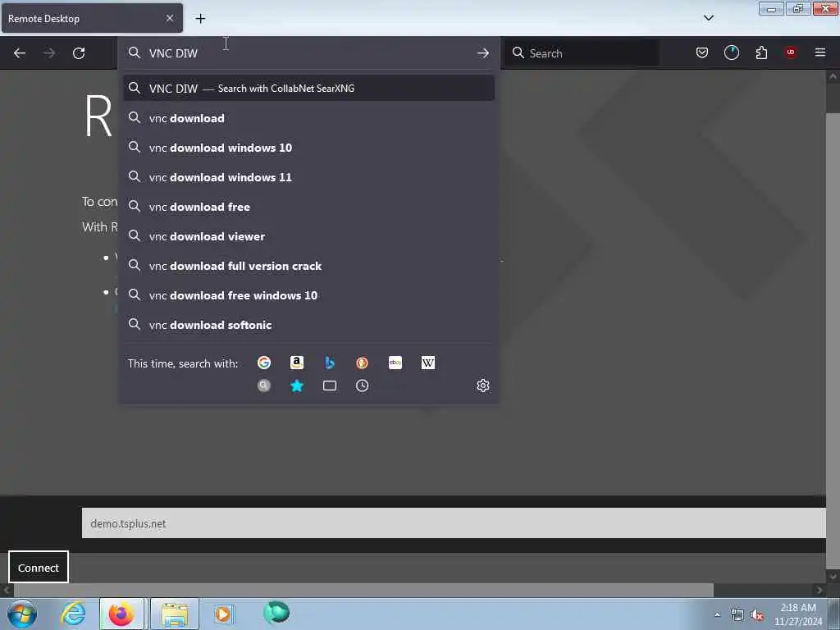Click the page's horizontal scrollbar
This screenshot has height=630, width=840.
pyautogui.click(x=363, y=590)
